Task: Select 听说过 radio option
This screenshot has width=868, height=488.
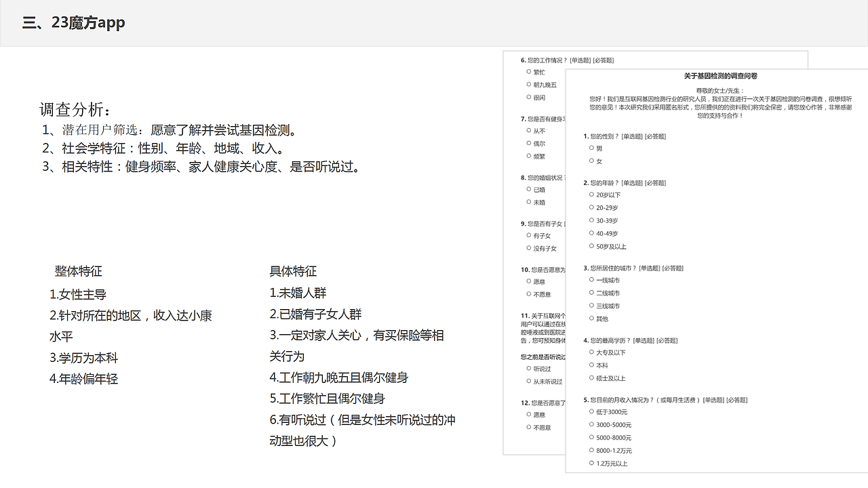Action: click(x=529, y=369)
